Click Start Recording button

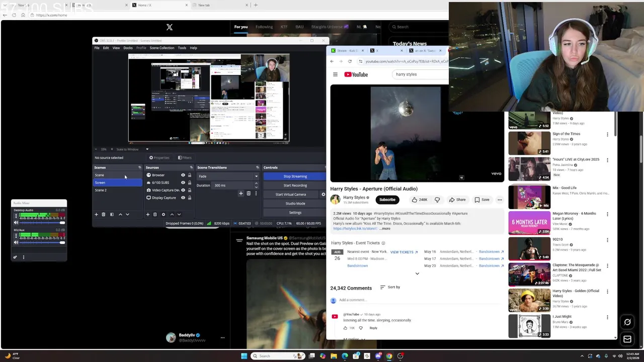tap(295, 186)
